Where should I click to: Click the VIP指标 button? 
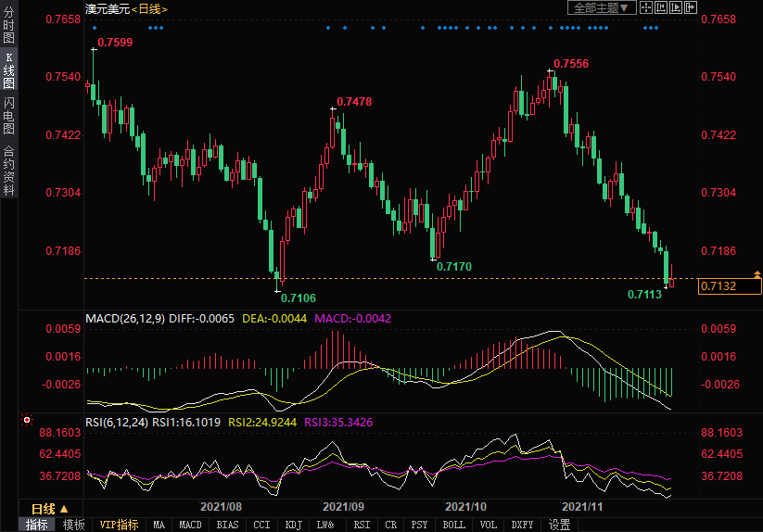(x=119, y=525)
